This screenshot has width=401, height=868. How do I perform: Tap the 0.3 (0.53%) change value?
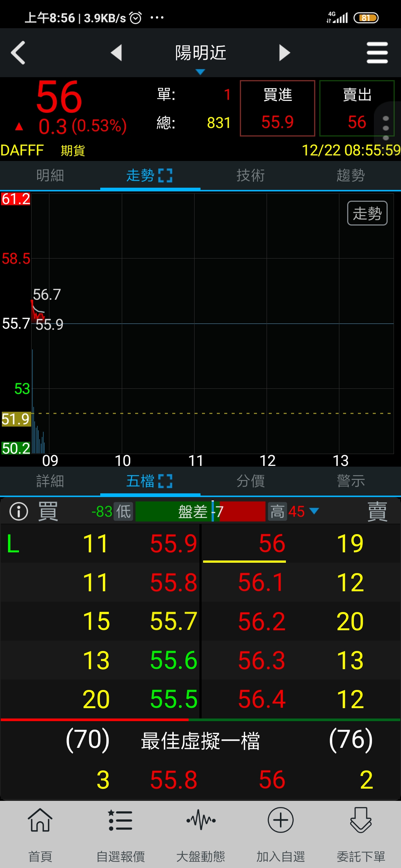[x=82, y=126]
